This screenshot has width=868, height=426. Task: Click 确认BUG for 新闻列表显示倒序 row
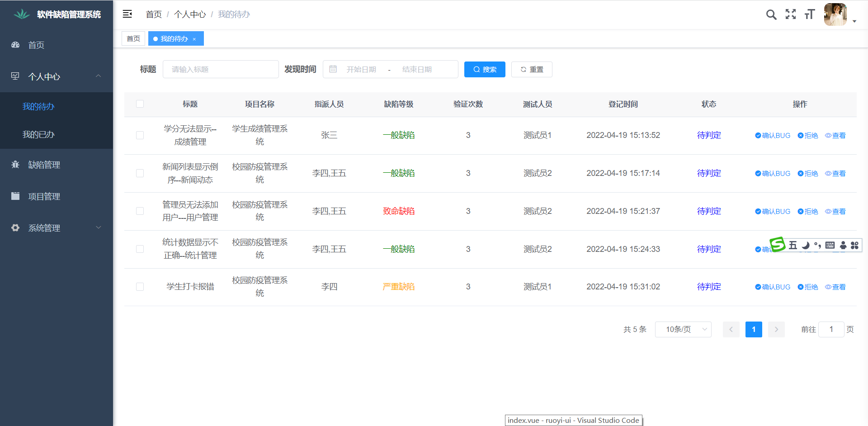tap(773, 173)
